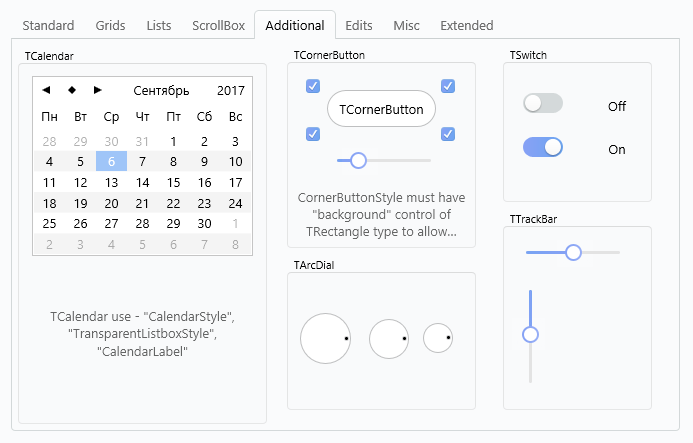Viewport: 693px width, 443px height.
Task: Click the TCornerButton button
Action: tap(381, 109)
